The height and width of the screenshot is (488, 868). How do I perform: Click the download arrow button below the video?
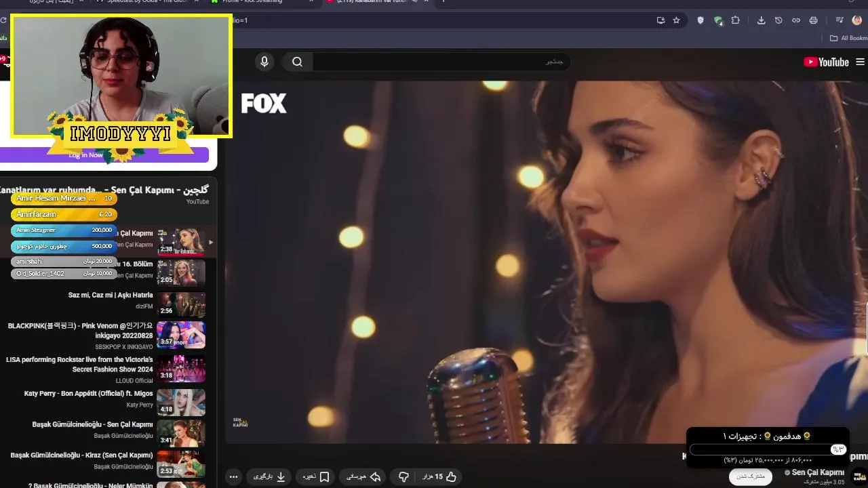pyautogui.click(x=270, y=476)
